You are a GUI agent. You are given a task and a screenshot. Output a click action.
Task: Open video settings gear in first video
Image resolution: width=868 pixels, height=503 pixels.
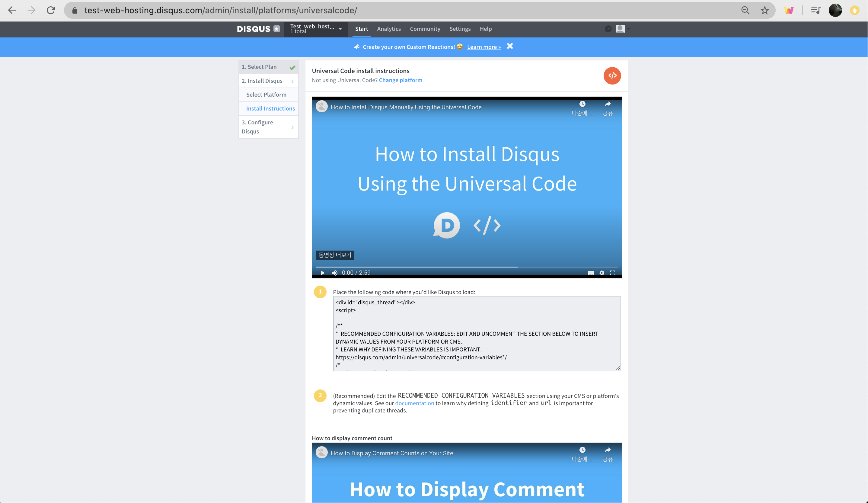point(602,273)
